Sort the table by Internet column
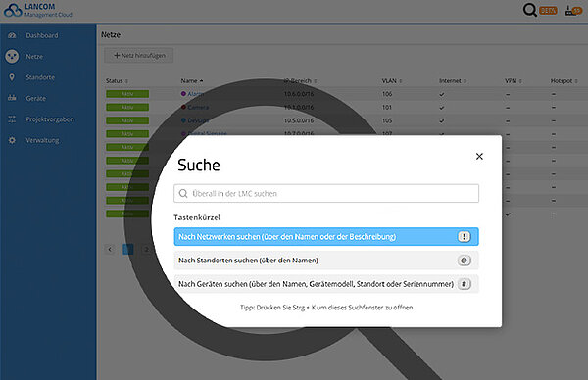The image size is (588, 380). pos(453,81)
